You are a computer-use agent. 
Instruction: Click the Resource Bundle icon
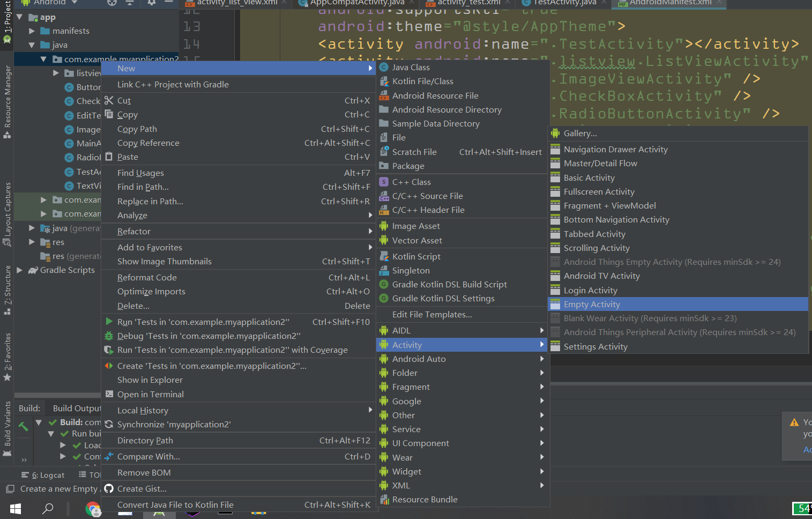coord(384,499)
